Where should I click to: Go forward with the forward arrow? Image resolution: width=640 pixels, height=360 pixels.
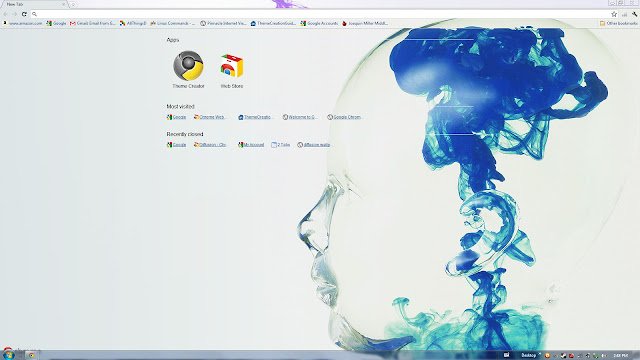tap(15, 14)
